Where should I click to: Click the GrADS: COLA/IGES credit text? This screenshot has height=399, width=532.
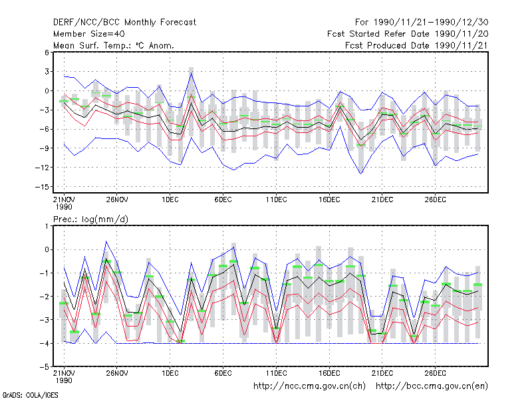tap(30, 395)
